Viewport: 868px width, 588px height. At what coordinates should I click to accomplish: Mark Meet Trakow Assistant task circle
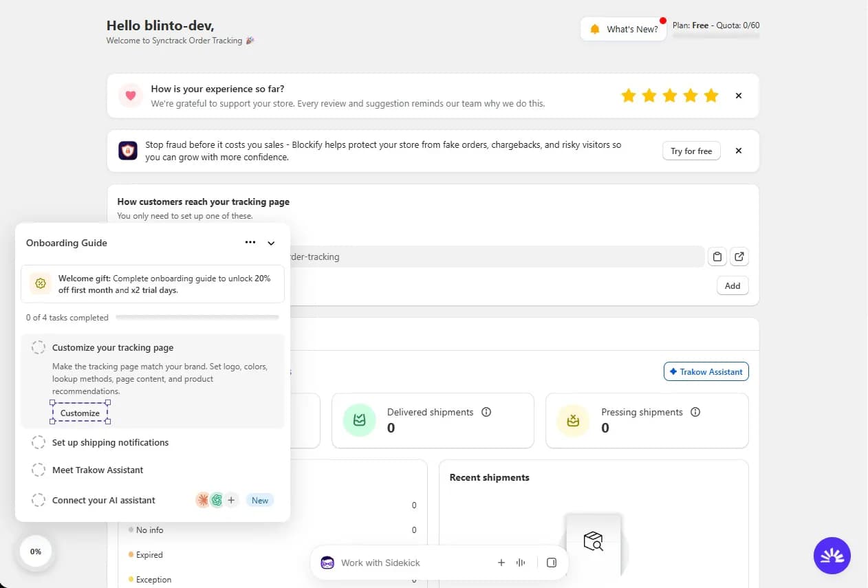[x=39, y=470]
